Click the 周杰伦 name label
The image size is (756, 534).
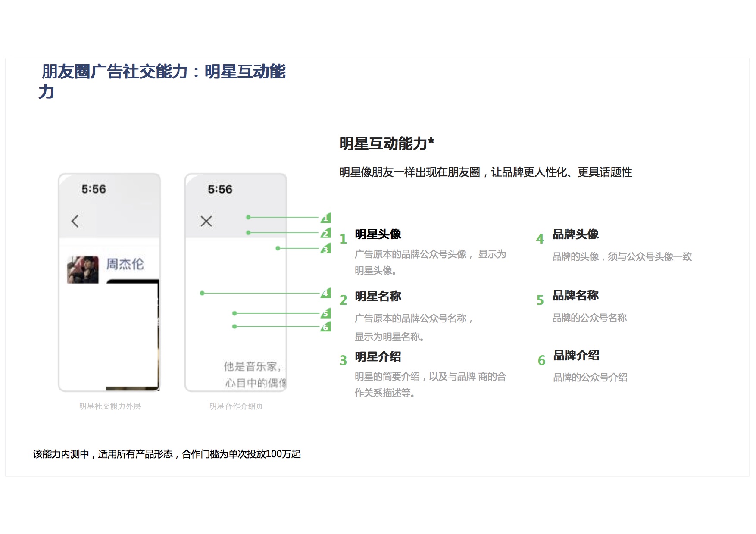pos(125,264)
